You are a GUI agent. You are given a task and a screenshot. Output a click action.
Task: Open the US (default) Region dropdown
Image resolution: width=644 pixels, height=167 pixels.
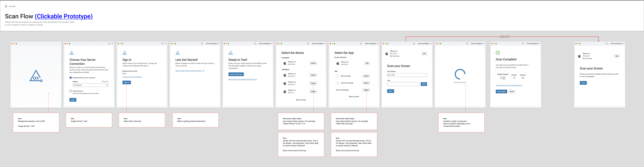91,85
